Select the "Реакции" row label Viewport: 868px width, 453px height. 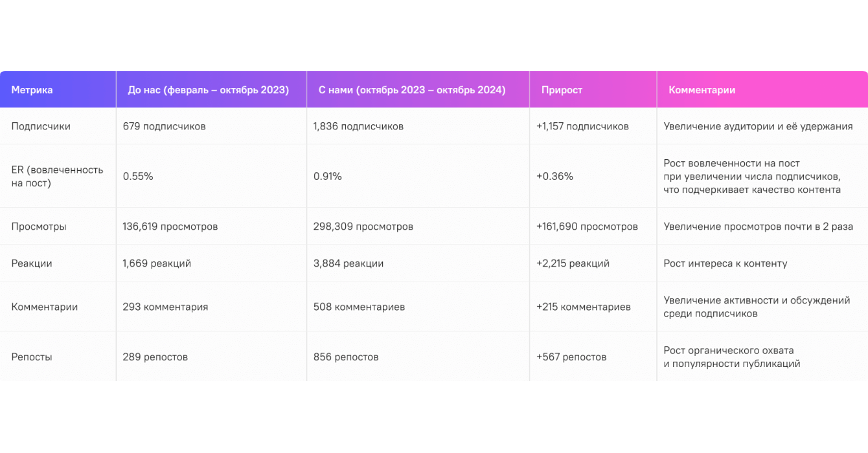(32, 263)
